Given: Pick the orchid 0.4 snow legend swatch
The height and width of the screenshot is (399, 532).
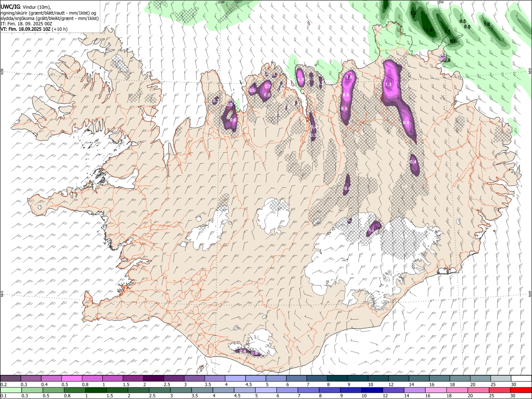Looking at the screenshot, I should (51, 378).
